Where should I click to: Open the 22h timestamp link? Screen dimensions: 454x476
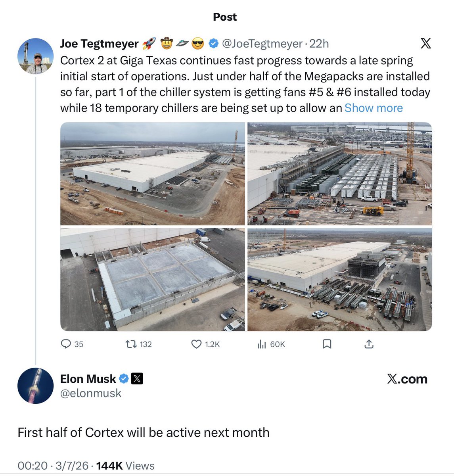319,44
